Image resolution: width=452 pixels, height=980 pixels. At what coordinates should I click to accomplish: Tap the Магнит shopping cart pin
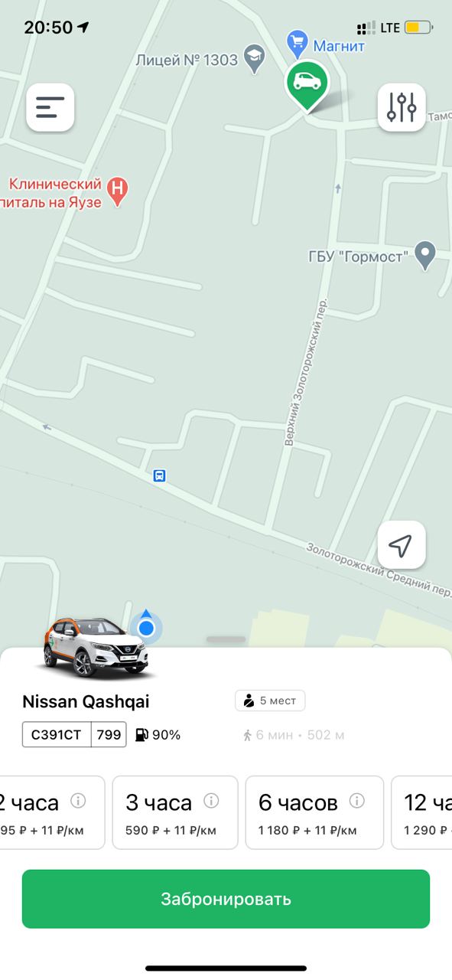pos(297,41)
